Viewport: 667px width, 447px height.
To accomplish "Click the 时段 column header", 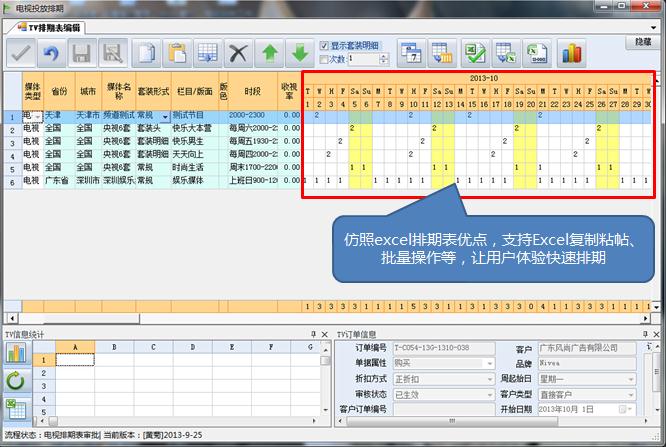I will (x=253, y=91).
